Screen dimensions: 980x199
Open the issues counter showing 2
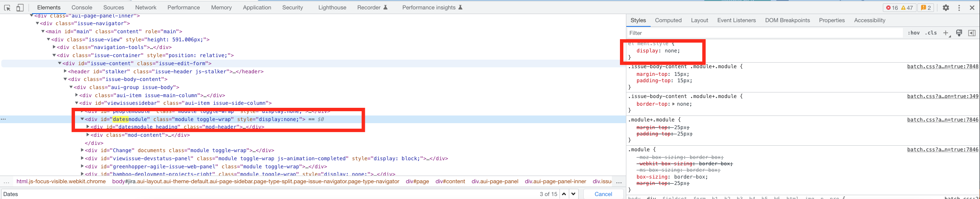926,8
